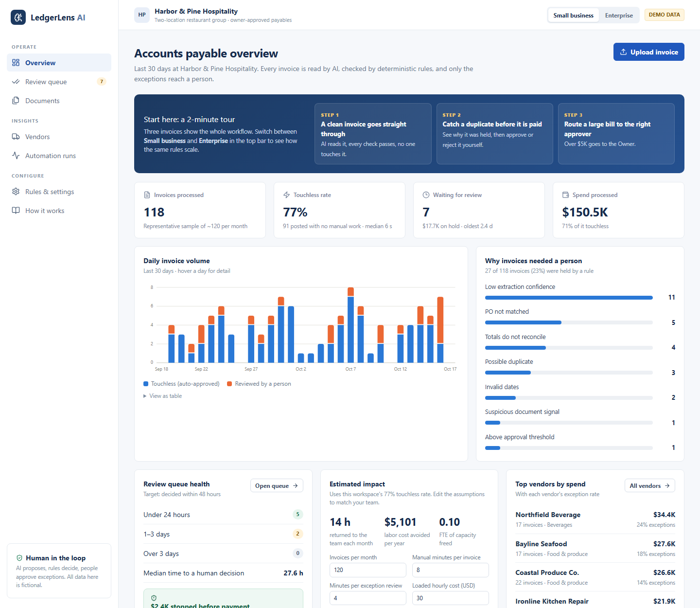Click the HP company avatar
The width and height of the screenshot is (700, 608).
pos(142,15)
